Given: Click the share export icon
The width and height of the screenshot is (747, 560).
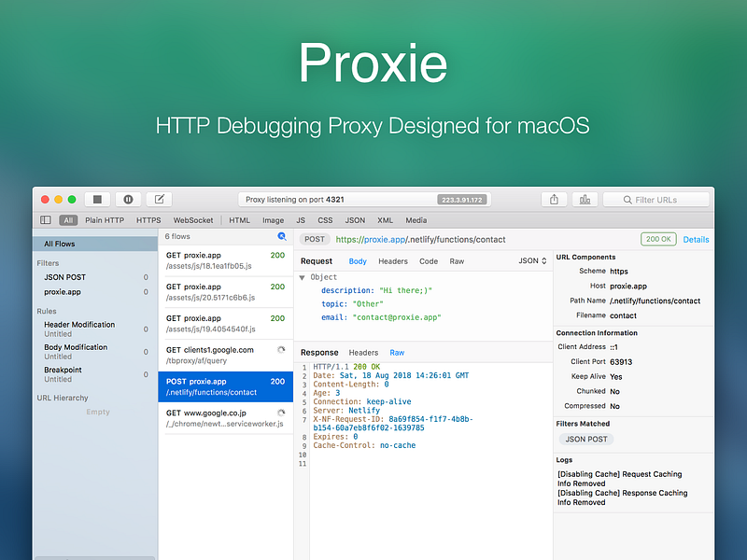Looking at the screenshot, I should [x=554, y=200].
